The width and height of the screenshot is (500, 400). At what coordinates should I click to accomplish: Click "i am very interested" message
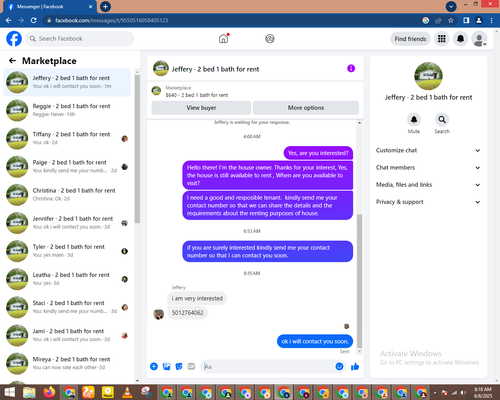point(197,298)
